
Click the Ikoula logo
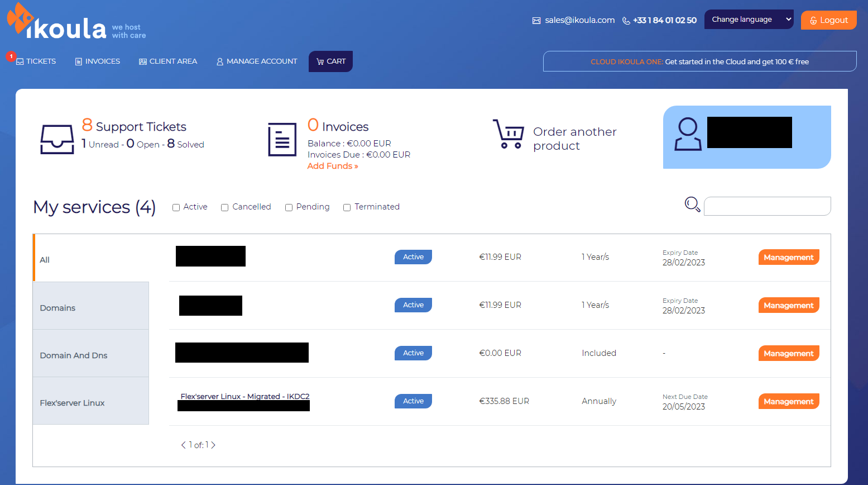pyautogui.click(x=76, y=22)
